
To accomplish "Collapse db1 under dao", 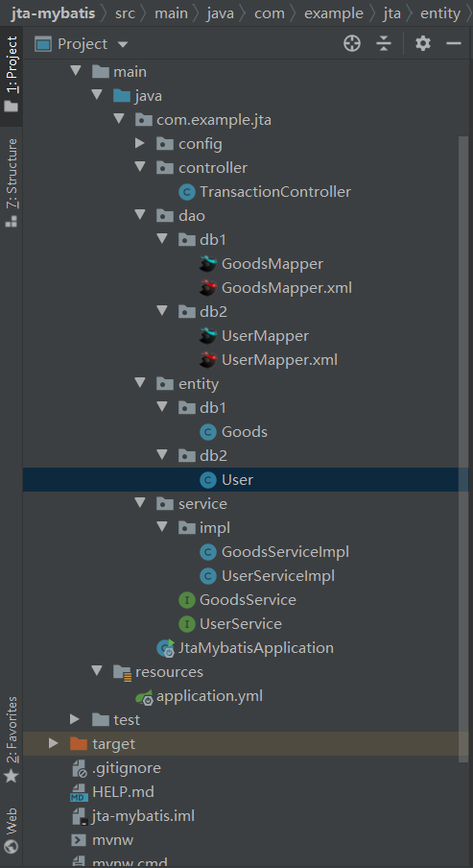I will (x=162, y=239).
